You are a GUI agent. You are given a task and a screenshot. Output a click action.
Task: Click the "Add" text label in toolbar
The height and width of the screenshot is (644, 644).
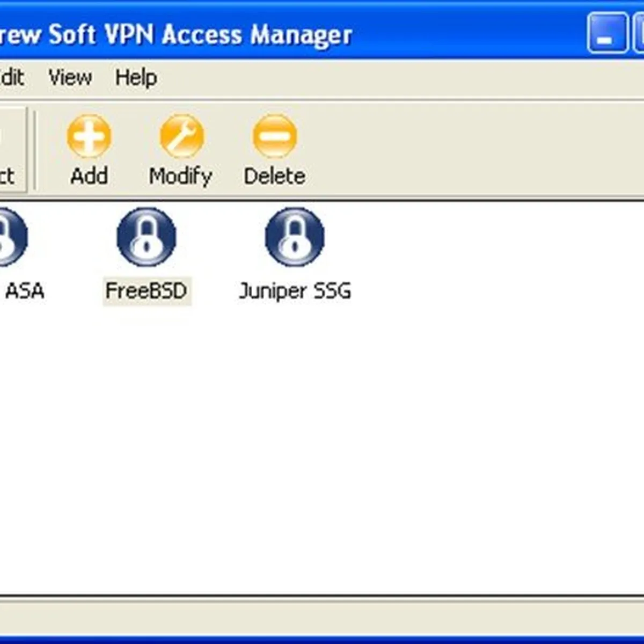click(89, 176)
